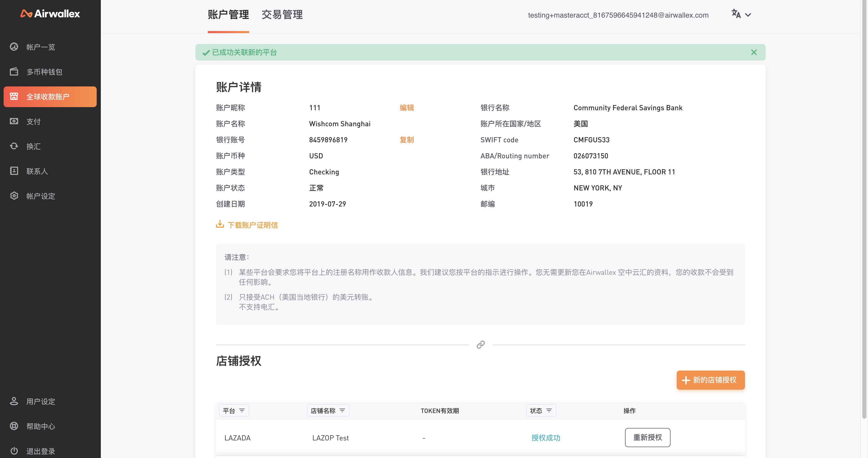Click the currency value USD
This screenshot has width=868, height=458.
coord(316,156)
